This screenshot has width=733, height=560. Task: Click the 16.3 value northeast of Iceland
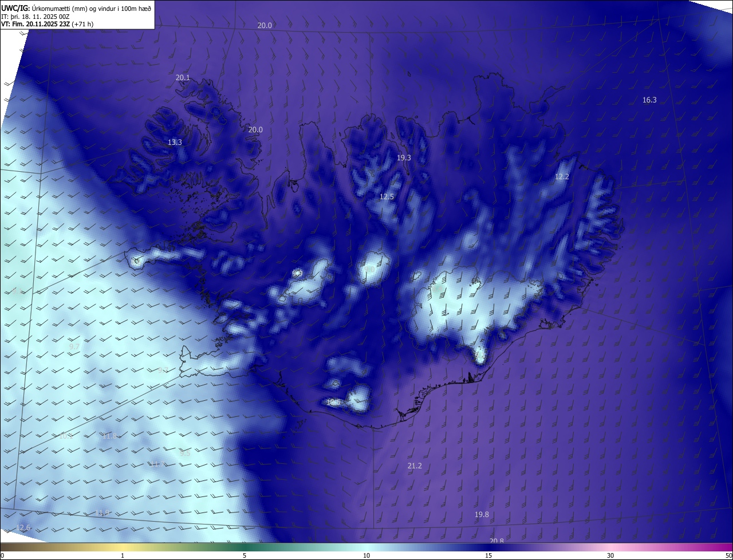click(x=649, y=100)
